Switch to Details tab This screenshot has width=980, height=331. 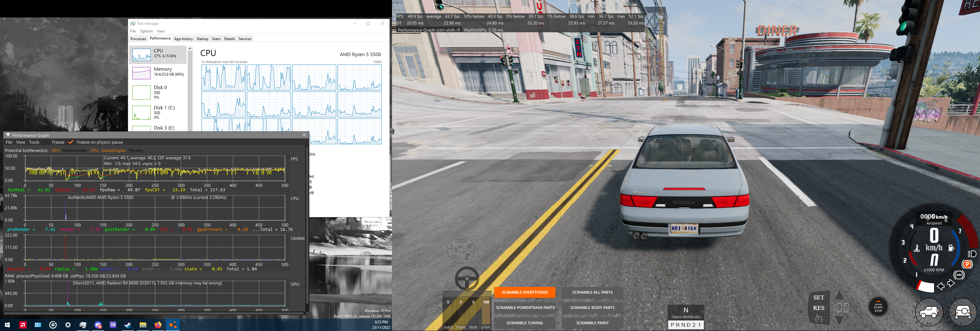(229, 39)
